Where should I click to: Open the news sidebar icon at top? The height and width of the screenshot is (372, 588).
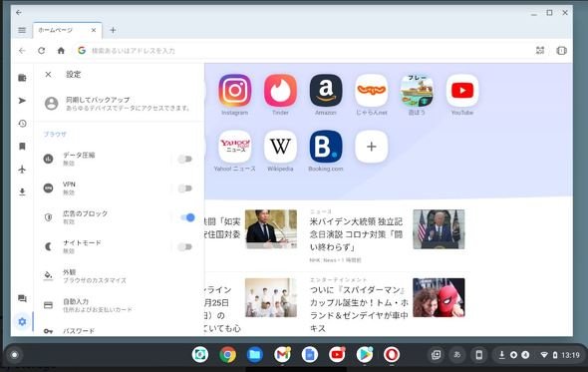(x=22, y=78)
